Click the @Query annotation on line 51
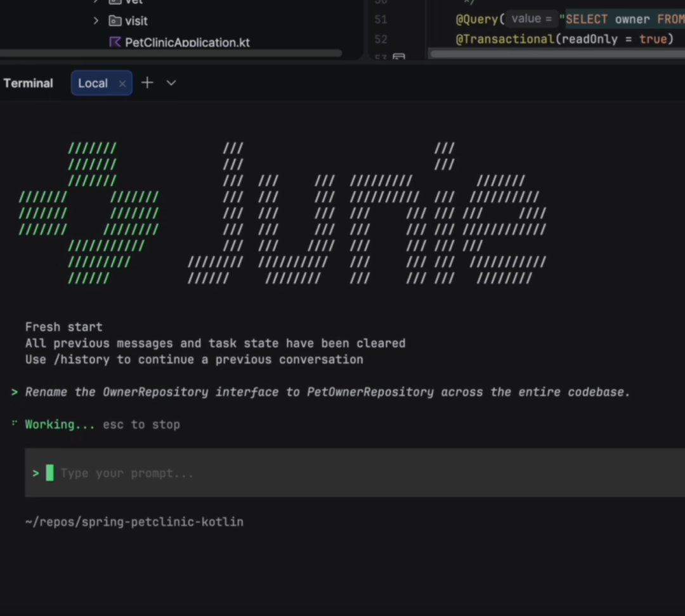Screen dimensions: 685x616 (x=476, y=19)
